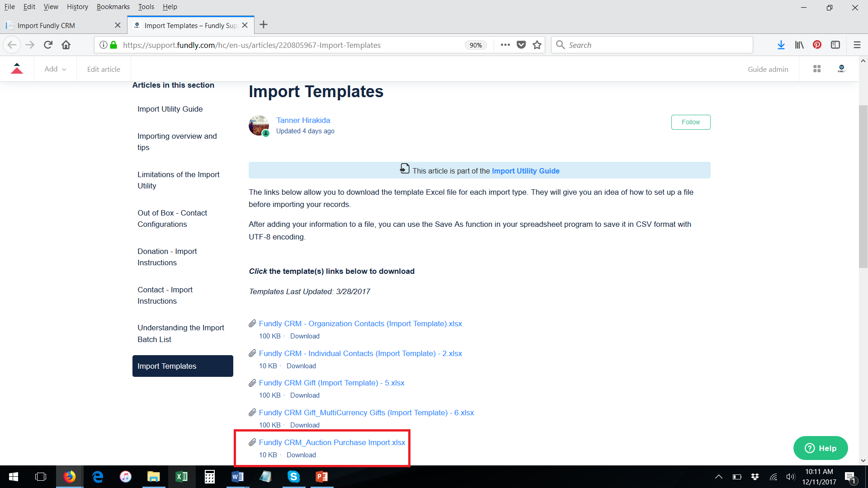Click the 90% zoom level indicator
868x488 pixels.
click(x=476, y=45)
